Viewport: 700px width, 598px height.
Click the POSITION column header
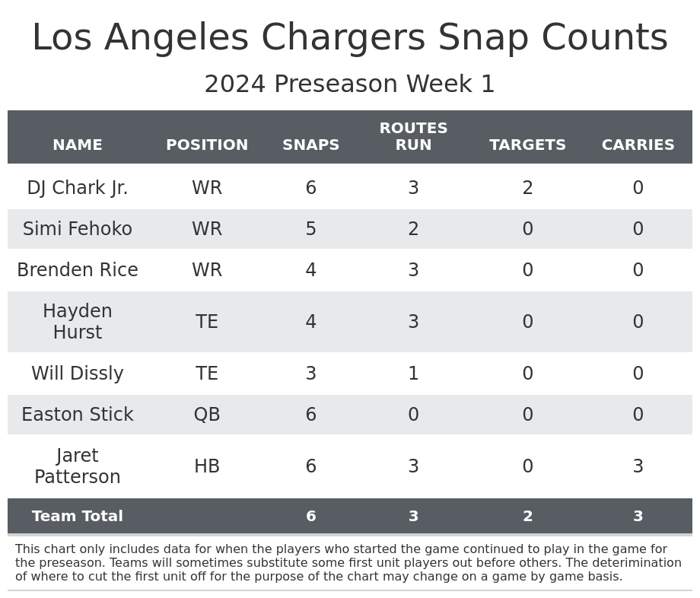[x=207, y=145]
